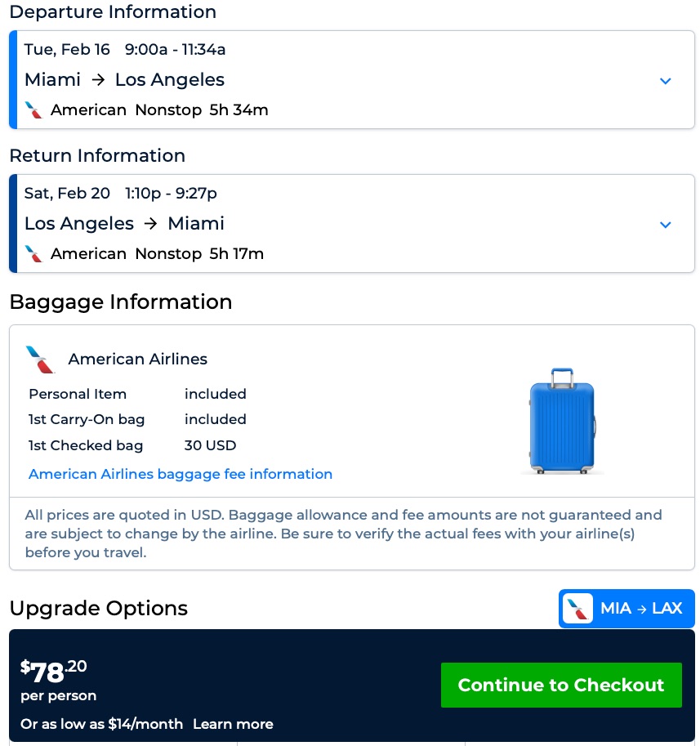The image size is (700, 746).
Task: Expand departure flight details chevron
Action: [665, 81]
